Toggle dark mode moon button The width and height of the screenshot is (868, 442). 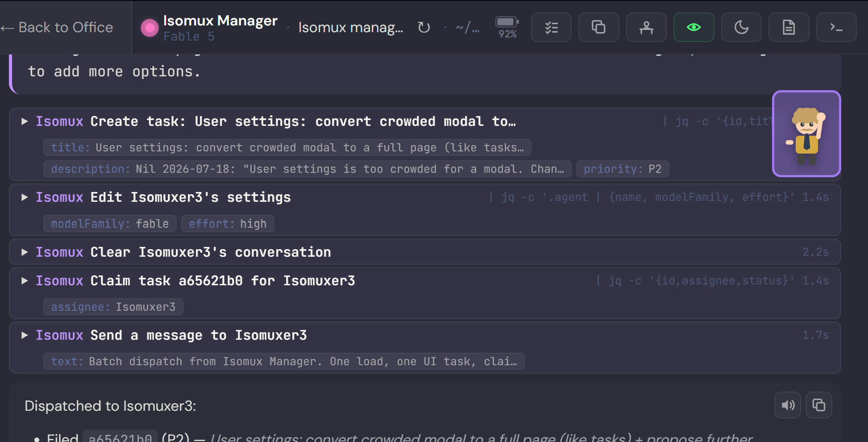(x=741, y=27)
